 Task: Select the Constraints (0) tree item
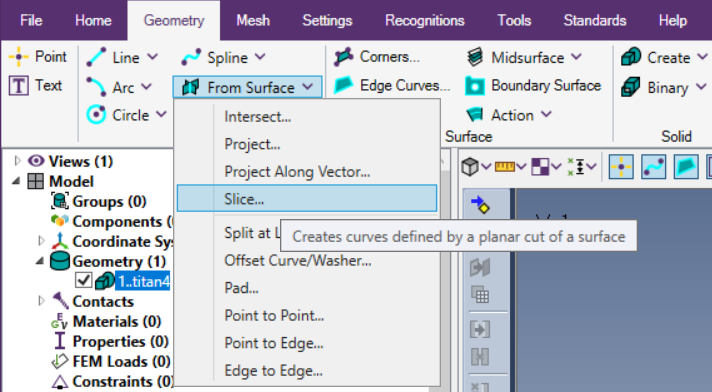pyautogui.click(x=123, y=381)
